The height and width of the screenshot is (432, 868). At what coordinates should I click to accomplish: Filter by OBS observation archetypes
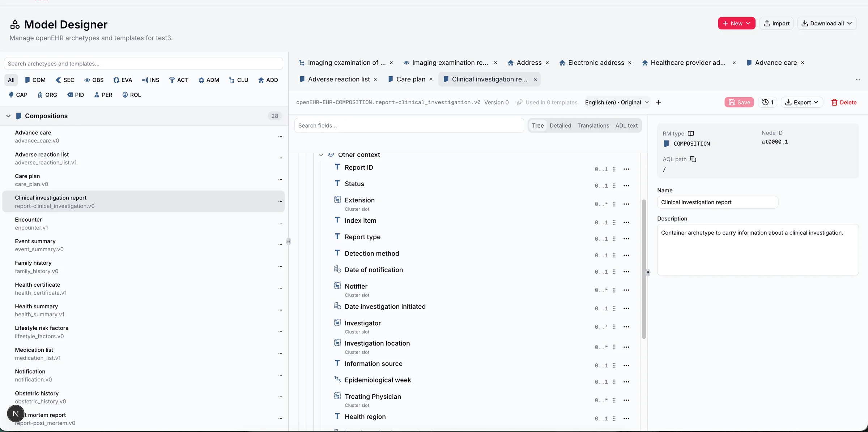click(94, 80)
